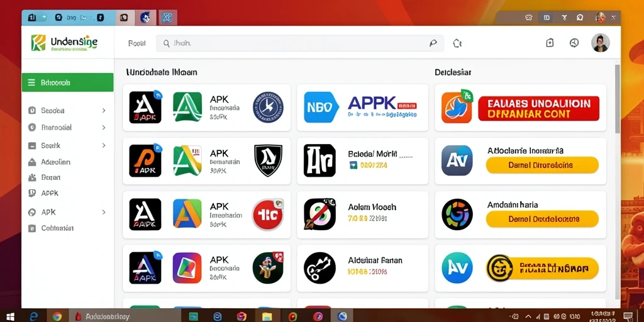Click the rainbow gradient square icon in fourth row
The width and height of the screenshot is (644, 322).
[x=187, y=268]
